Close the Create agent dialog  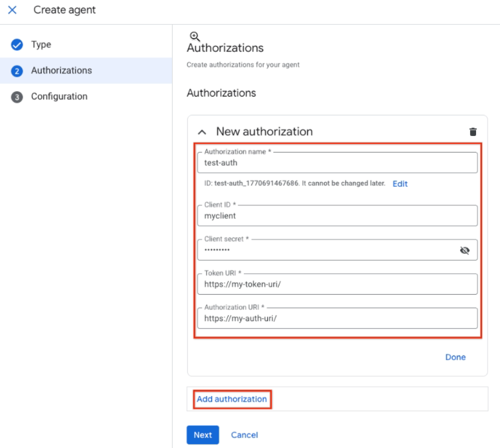[12, 11]
